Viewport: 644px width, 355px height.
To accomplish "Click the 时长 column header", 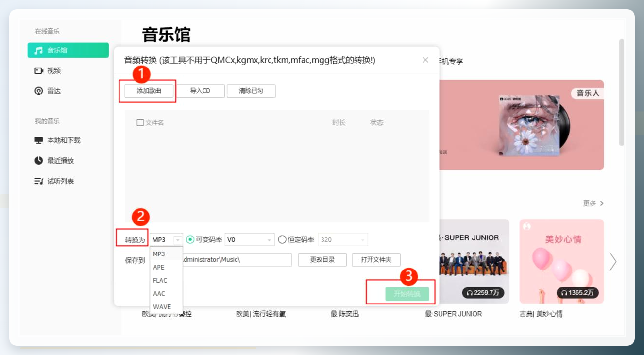I will (x=339, y=123).
